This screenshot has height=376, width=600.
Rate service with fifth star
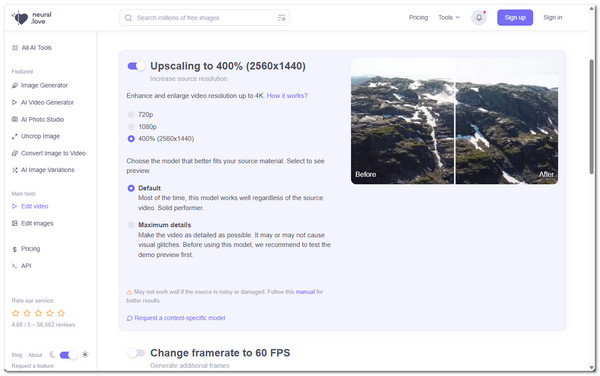pyautogui.click(x=61, y=313)
